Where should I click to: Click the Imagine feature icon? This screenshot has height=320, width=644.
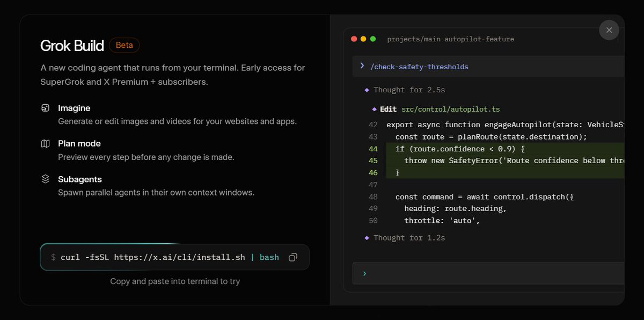pos(46,108)
